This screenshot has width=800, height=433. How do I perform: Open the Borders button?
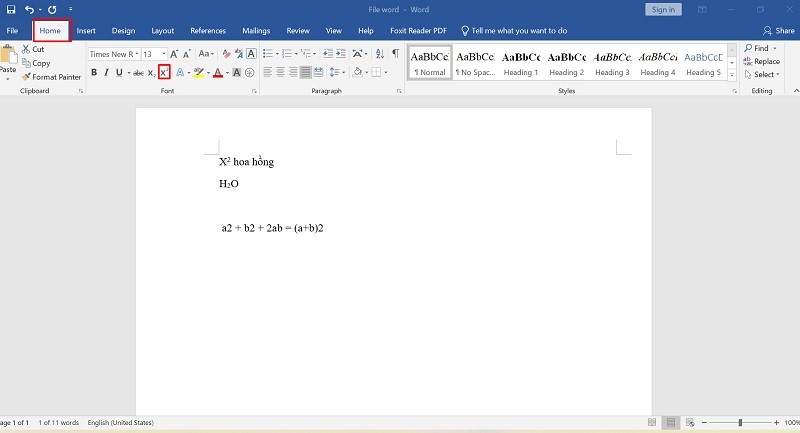376,72
